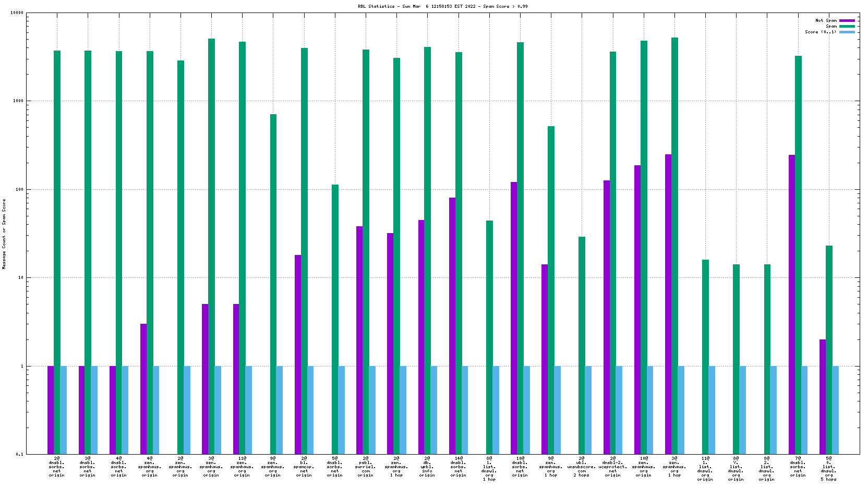
Task: Click the 'Message Count or Spam Score' axis label
Action: click(x=4, y=234)
